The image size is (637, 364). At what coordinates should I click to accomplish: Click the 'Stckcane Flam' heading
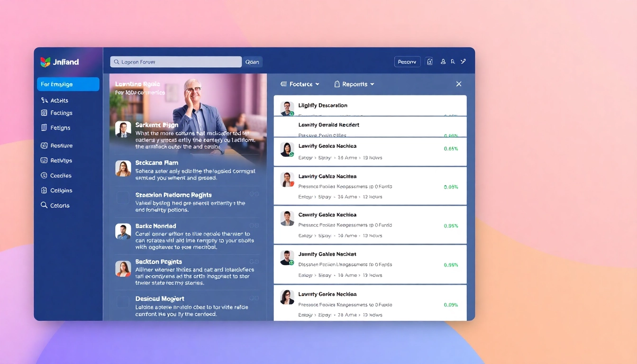[157, 163]
